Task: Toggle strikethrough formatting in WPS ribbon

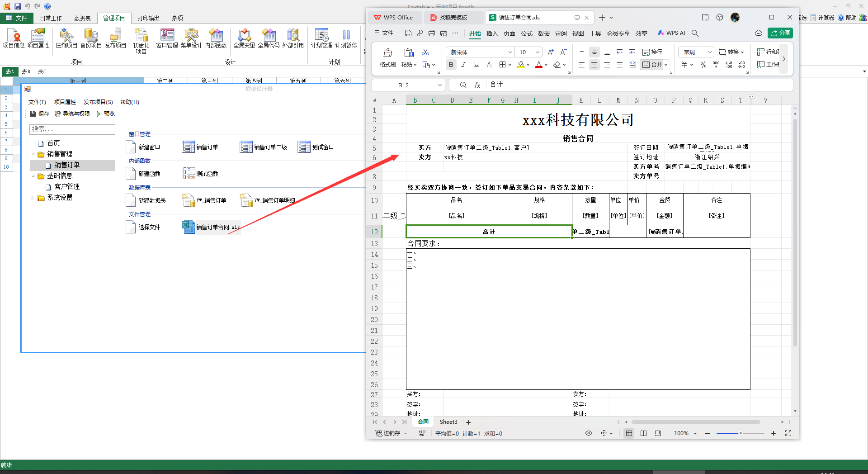Action: pyautogui.click(x=489, y=65)
